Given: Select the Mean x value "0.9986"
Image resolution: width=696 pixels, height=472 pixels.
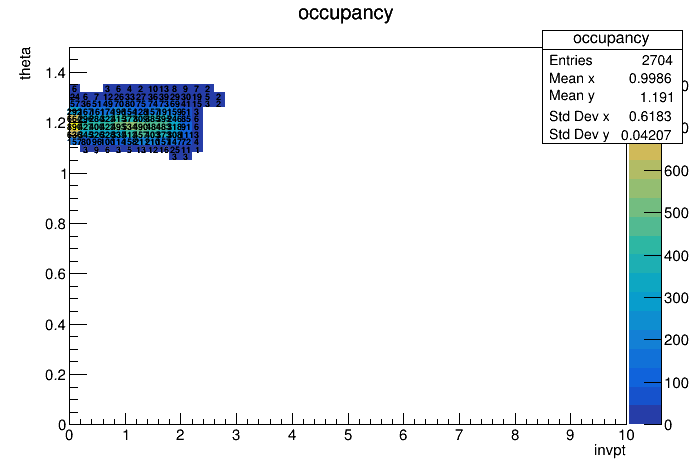Looking at the screenshot, I should point(650,78).
